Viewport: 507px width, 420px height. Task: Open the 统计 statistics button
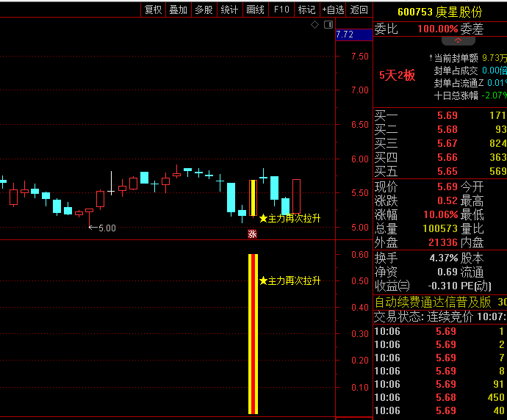tap(229, 10)
